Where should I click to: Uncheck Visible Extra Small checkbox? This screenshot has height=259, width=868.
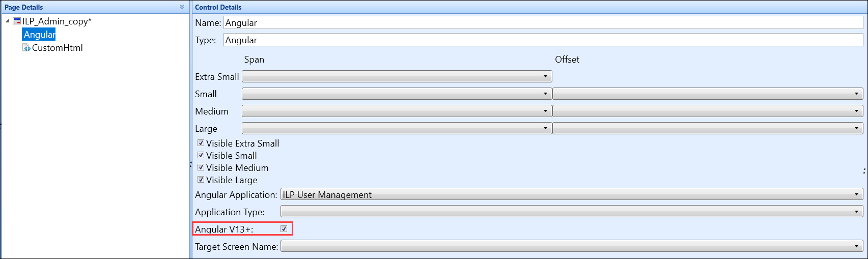tap(201, 143)
